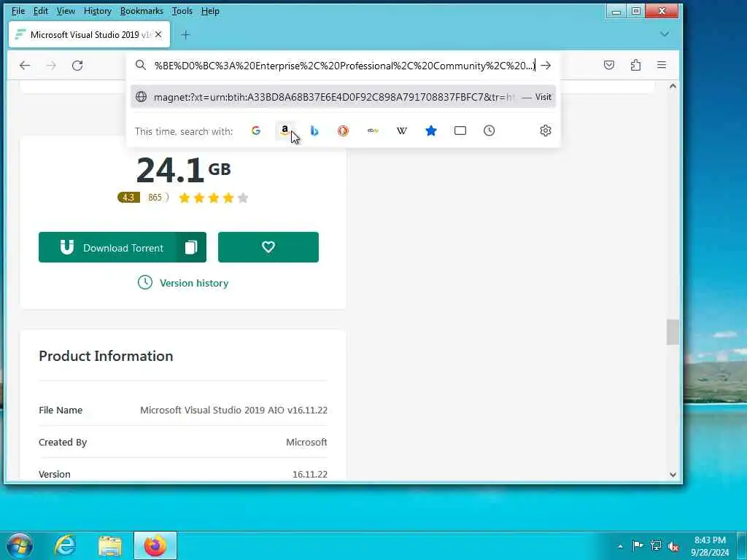
Task: Click the Download Torrent button
Action: coord(108,247)
